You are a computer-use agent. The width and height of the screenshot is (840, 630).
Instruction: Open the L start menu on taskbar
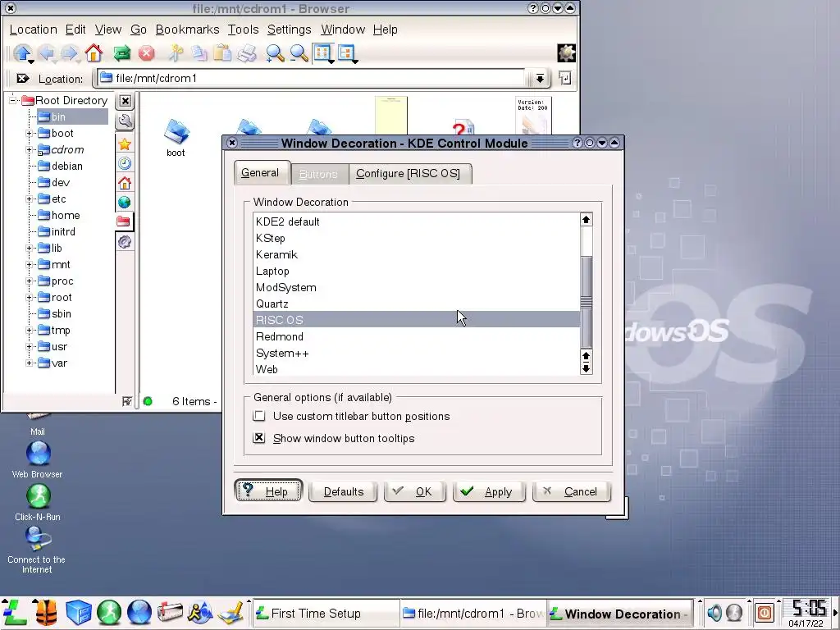(15, 612)
